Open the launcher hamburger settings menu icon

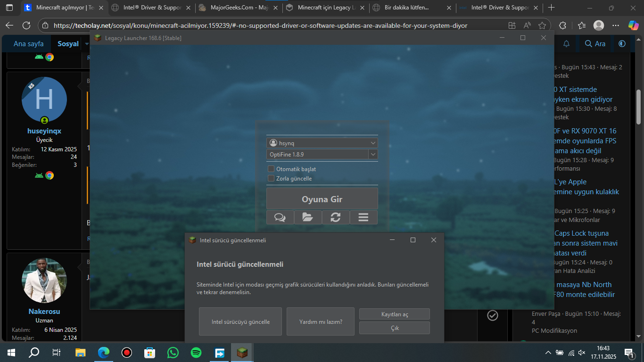point(363,217)
